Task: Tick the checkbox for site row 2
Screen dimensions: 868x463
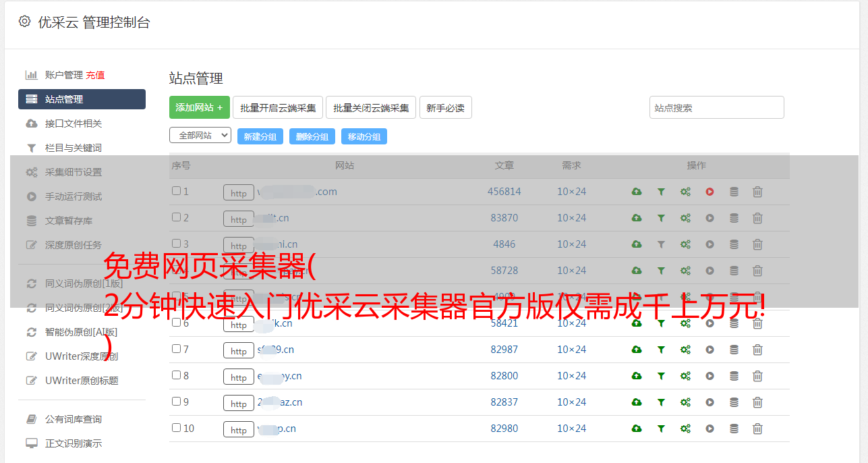Action: pos(176,217)
